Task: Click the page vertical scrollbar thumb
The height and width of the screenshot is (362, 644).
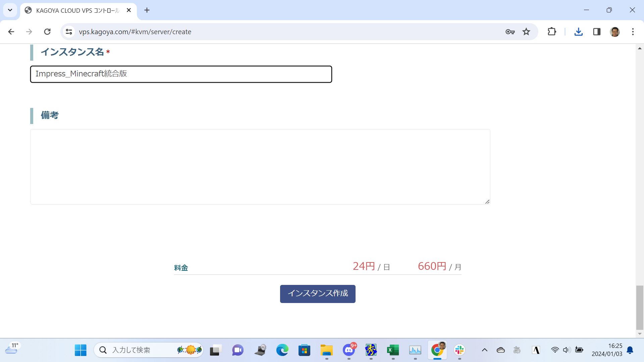Action: coord(640,307)
